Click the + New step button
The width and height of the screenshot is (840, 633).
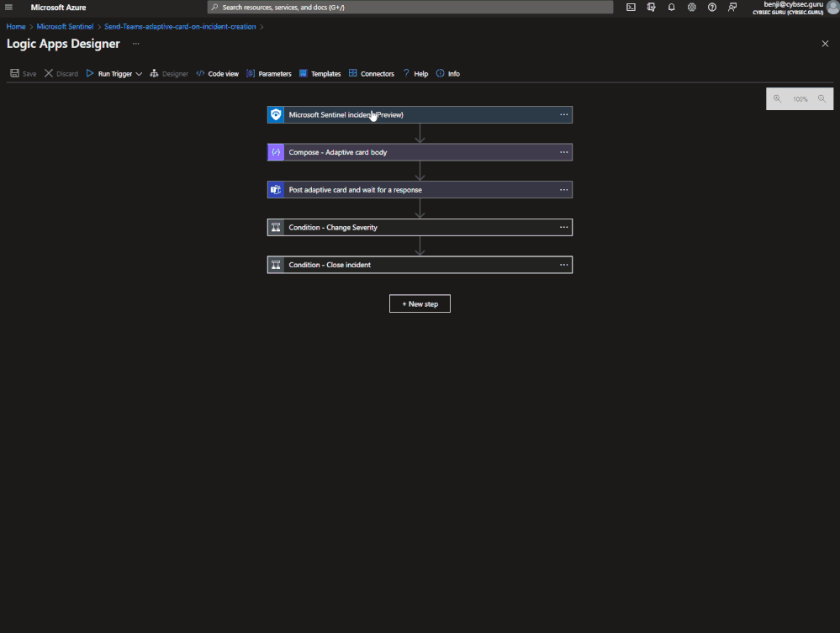tap(420, 303)
